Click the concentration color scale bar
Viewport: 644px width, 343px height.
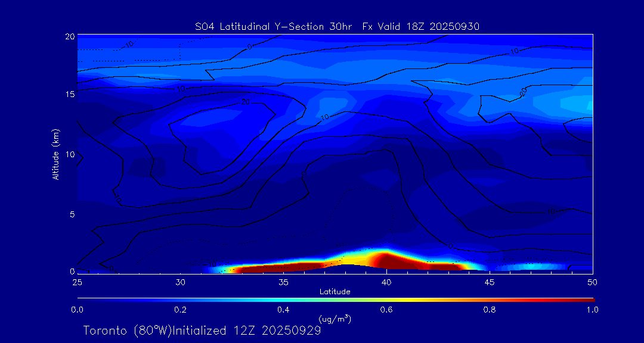coord(336,300)
